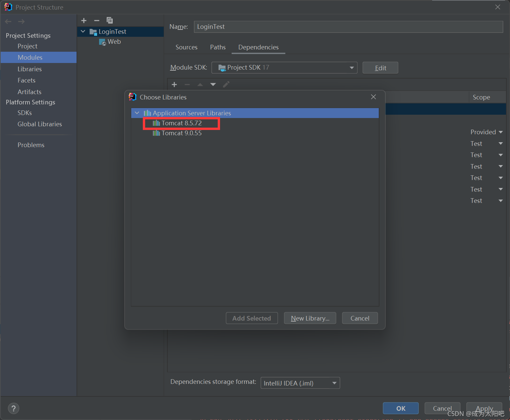Image resolution: width=510 pixels, height=420 pixels.
Task: Move dependency down arrow
Action: coord(213,85)
